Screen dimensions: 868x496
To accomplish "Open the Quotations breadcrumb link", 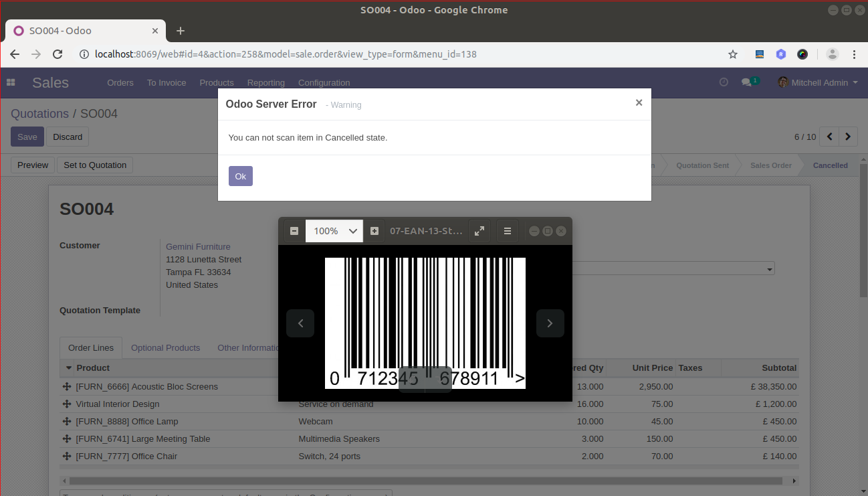I will (x=39, y=114).
